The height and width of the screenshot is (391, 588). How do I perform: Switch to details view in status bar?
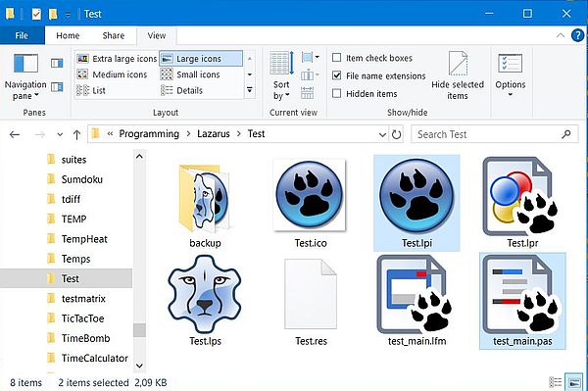555,382
